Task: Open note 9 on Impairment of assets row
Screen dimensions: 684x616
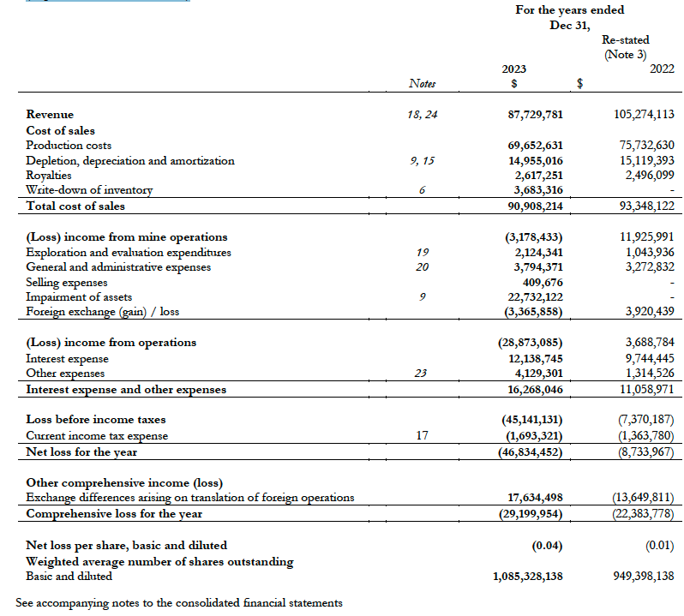Action: pyautogui.click(x=422, y=297)
